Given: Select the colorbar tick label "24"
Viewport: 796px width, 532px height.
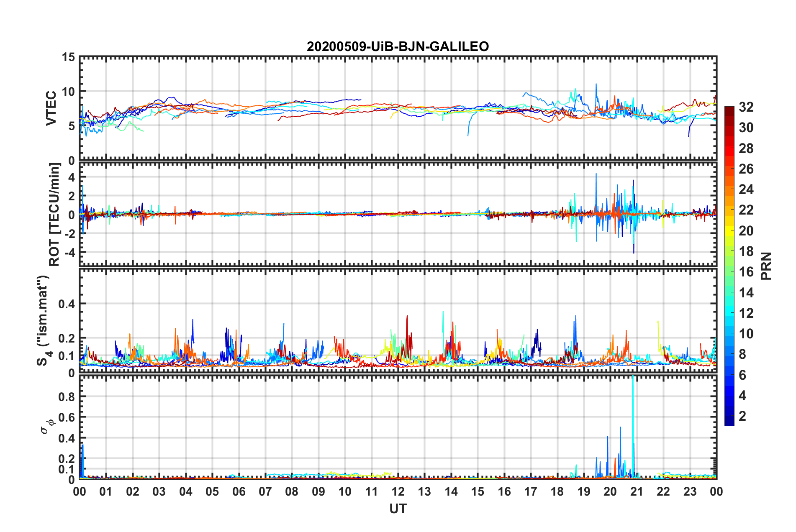Looking at the screenshot, I should [746, 189].
